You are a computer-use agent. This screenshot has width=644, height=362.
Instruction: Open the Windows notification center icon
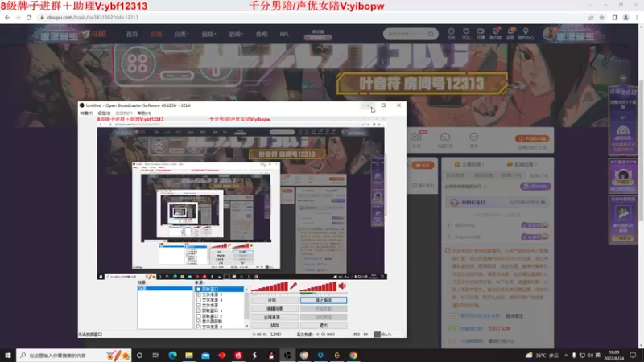[633, 355]
